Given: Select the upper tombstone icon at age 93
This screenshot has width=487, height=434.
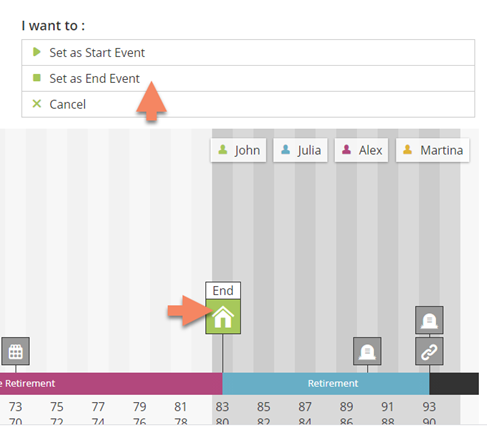Looking at the screenshot, I should 429,320.
